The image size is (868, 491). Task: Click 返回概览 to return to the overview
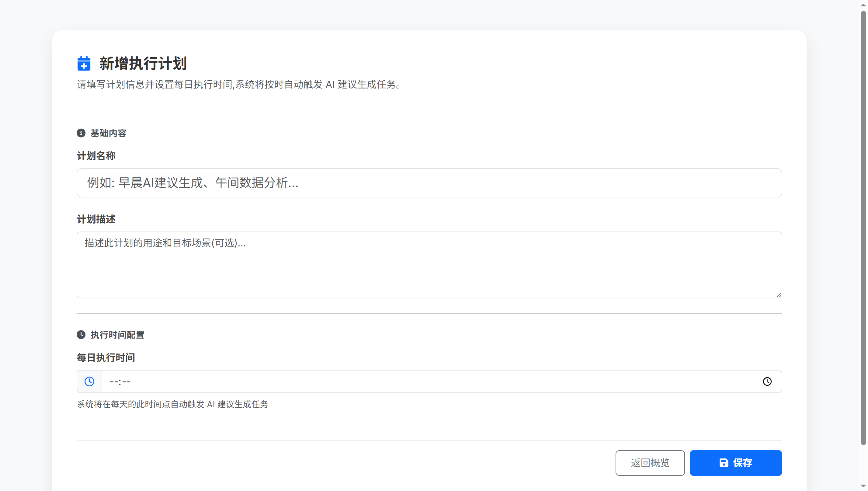pos(650,463)
